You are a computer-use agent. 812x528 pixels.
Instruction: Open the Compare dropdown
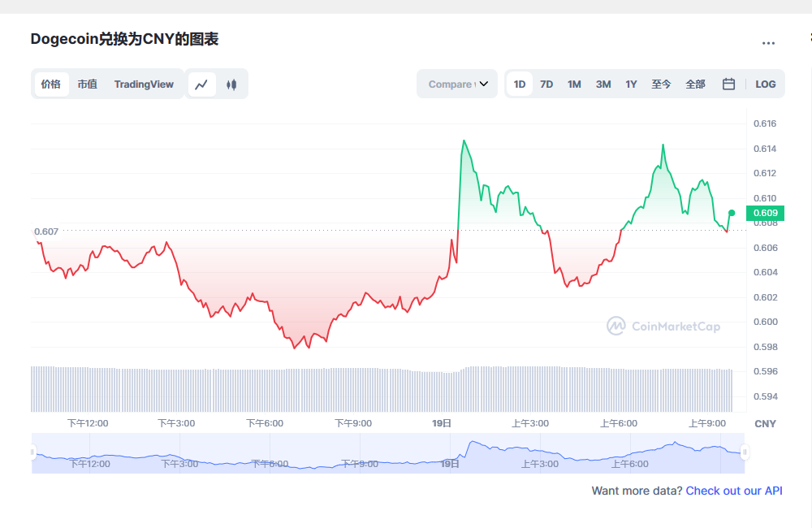click(x=457, y=84)
